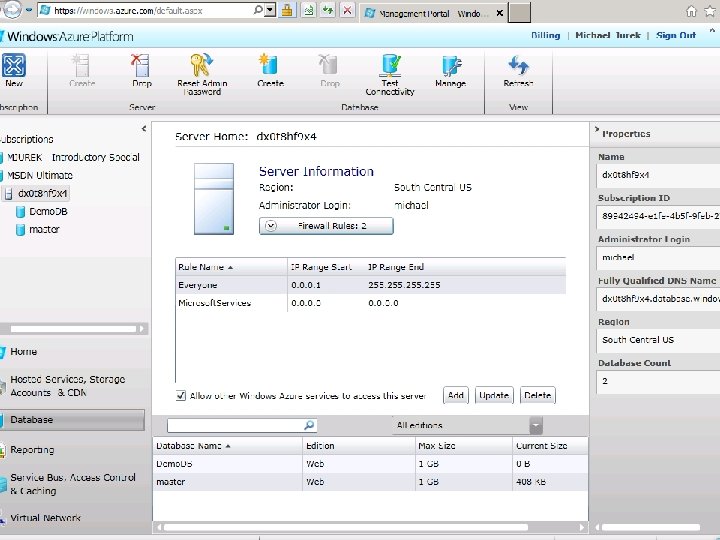Collapse the Properties pane
Viewport: 720px width, 540px height.
click(x=596, y=129)
